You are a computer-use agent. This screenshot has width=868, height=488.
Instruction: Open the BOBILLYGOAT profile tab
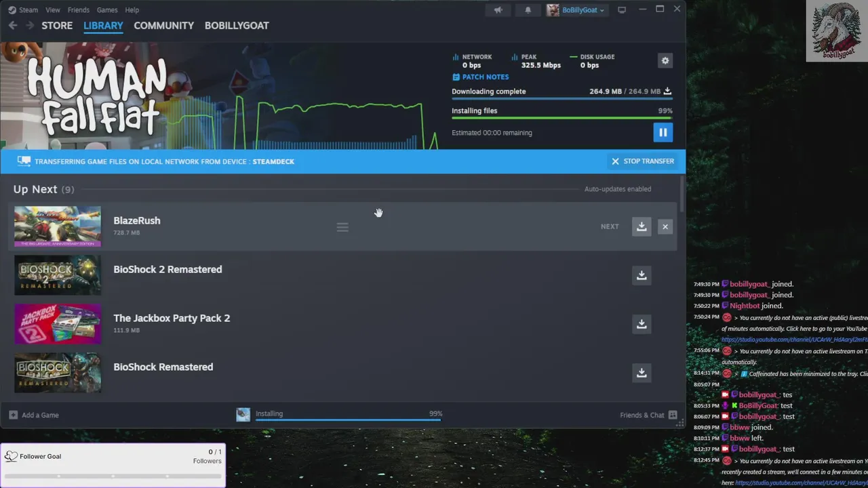[x=237, y=26]
